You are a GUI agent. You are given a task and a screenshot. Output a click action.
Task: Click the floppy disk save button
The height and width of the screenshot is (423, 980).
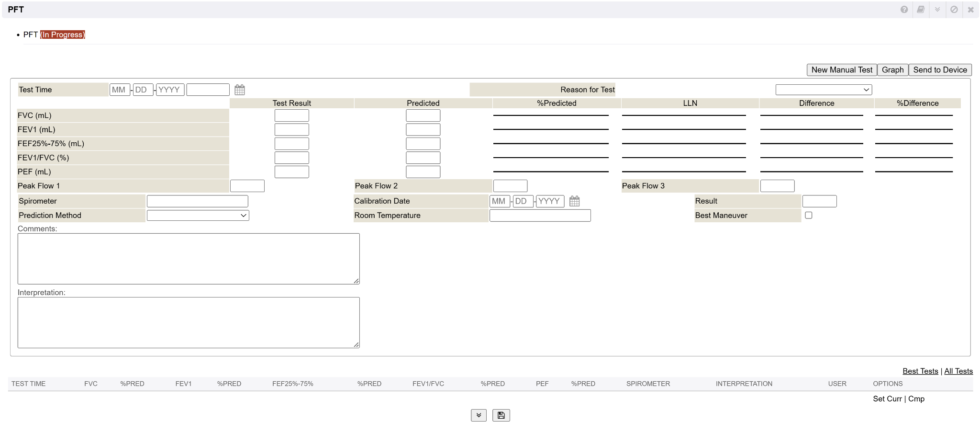pyautogui.click(x=501, y=415)
